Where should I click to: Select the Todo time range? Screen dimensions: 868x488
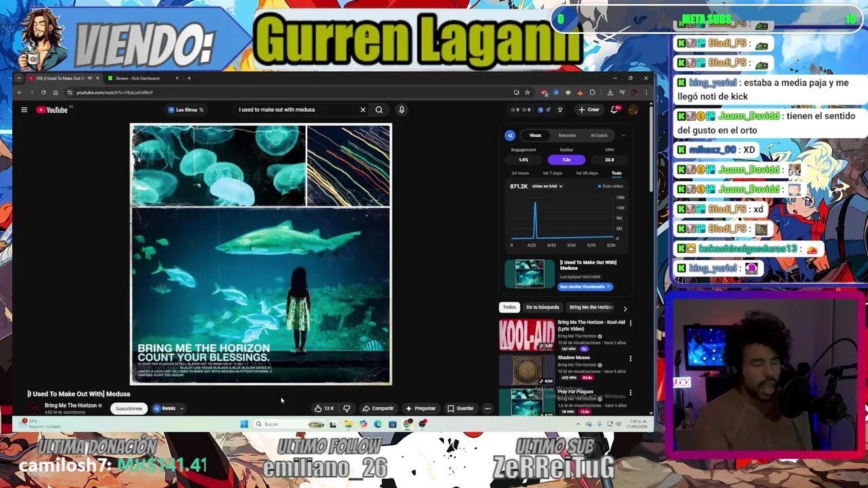point(616,174)
